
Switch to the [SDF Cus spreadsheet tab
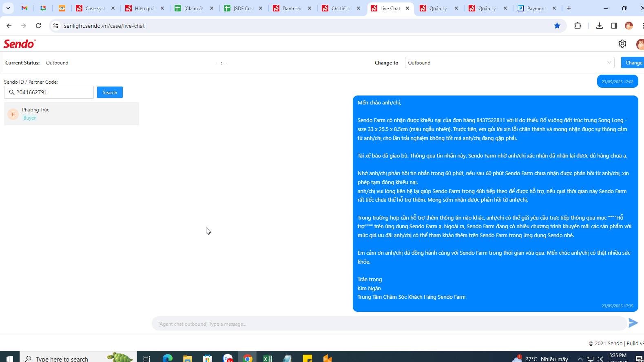243,8
